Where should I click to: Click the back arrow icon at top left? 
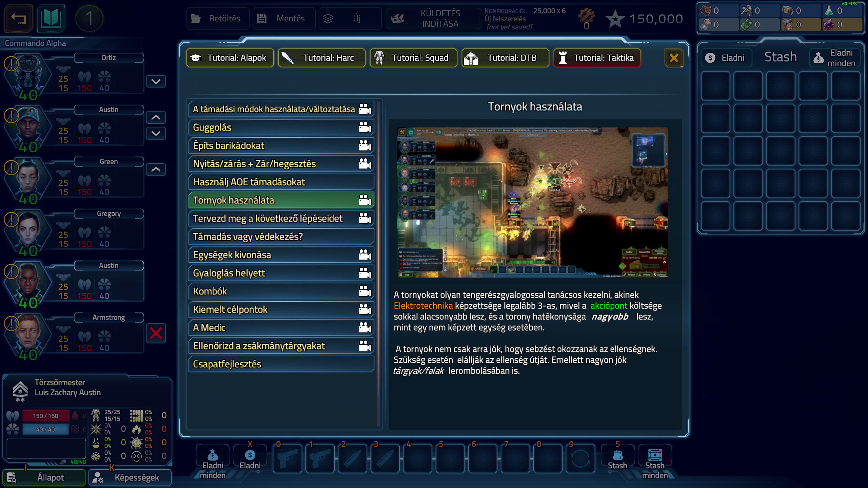pyautogui.click(x=18, y=18)
